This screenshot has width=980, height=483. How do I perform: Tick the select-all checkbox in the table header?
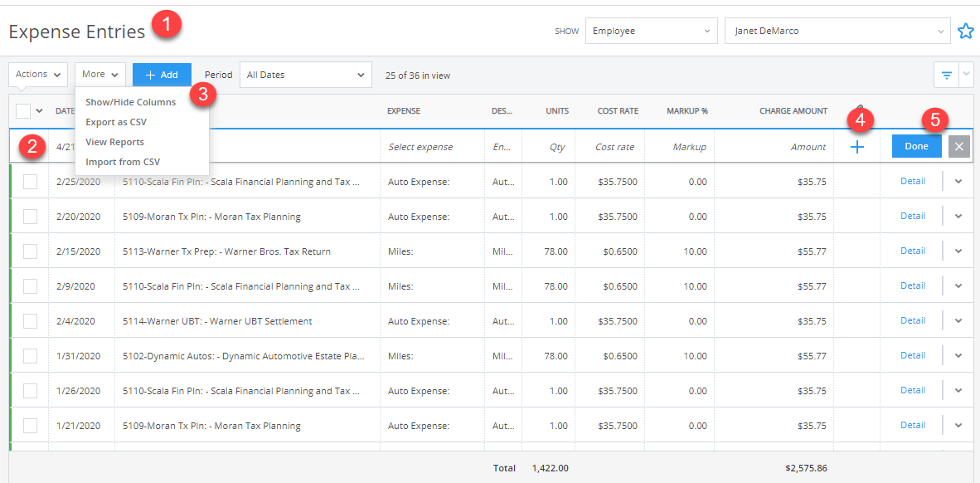23,110
